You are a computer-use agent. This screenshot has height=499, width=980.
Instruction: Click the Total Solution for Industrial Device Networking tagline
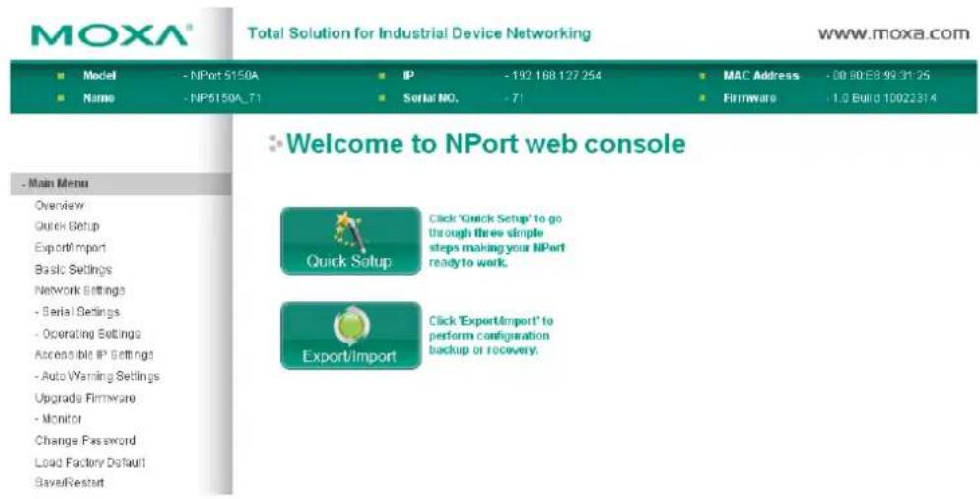pos(419,33)
